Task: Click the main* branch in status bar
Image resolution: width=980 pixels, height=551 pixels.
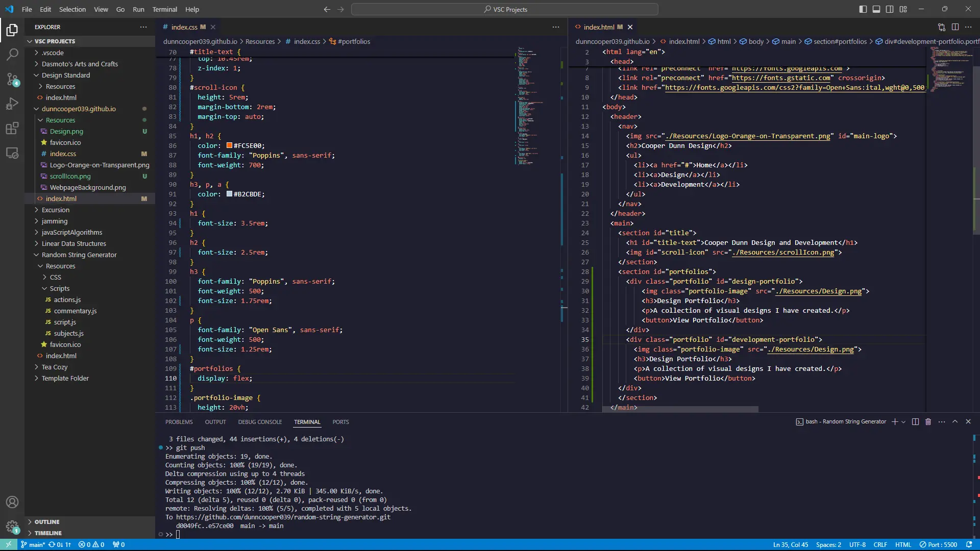Action: [33, 544]
